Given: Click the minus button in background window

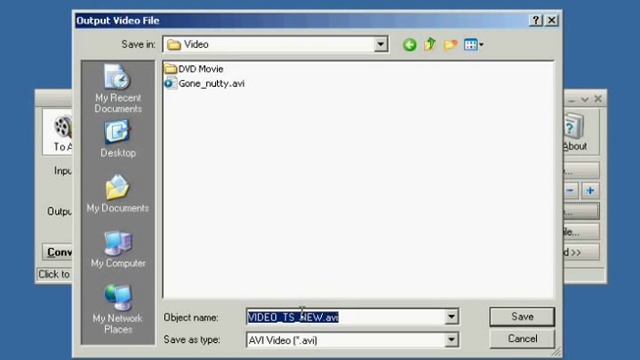Looking at the screenshot, I should (570, 191).
